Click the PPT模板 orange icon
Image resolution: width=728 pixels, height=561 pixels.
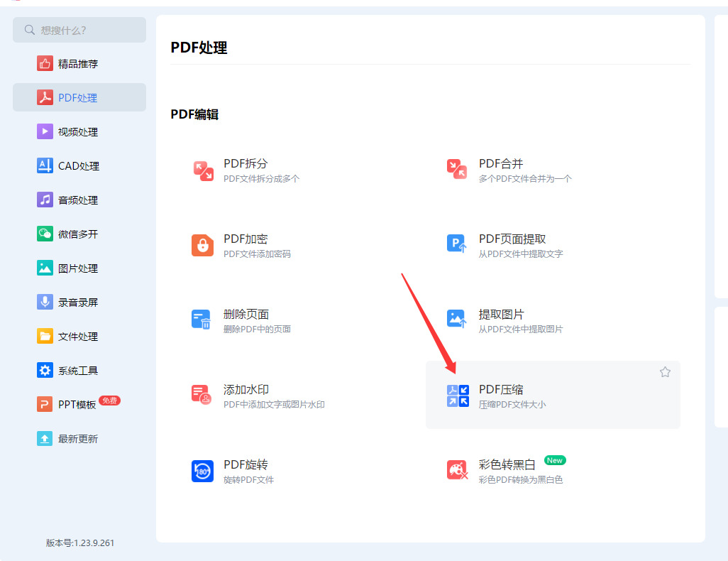coord(45,404)
